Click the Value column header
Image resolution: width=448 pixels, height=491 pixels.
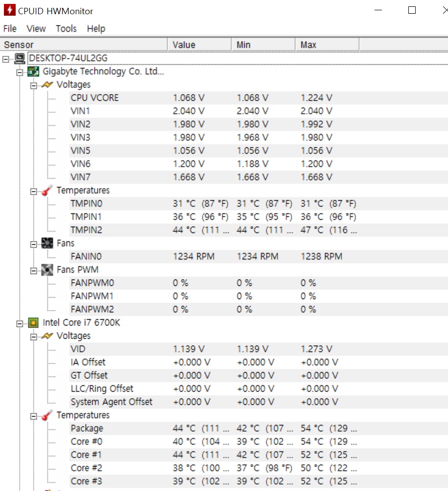(x=199, y=45)
